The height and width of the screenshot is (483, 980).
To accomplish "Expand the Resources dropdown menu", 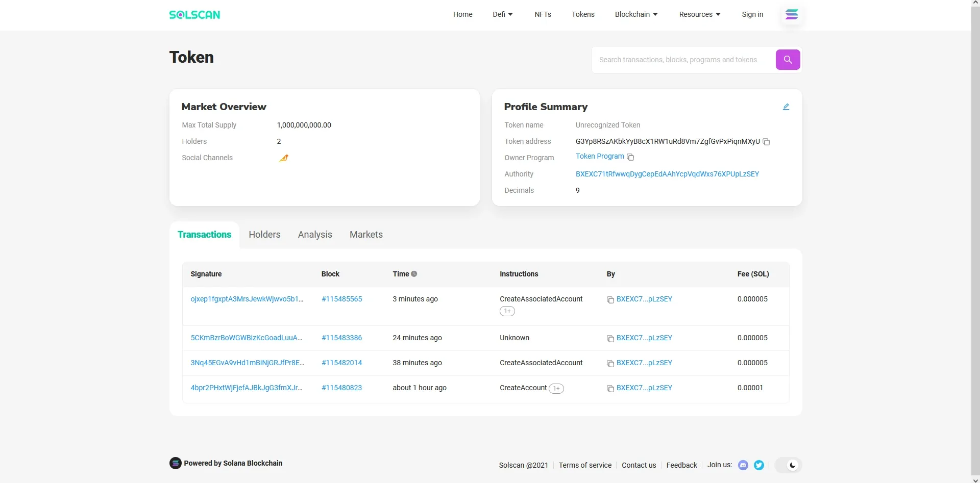I will coord(700,14).
